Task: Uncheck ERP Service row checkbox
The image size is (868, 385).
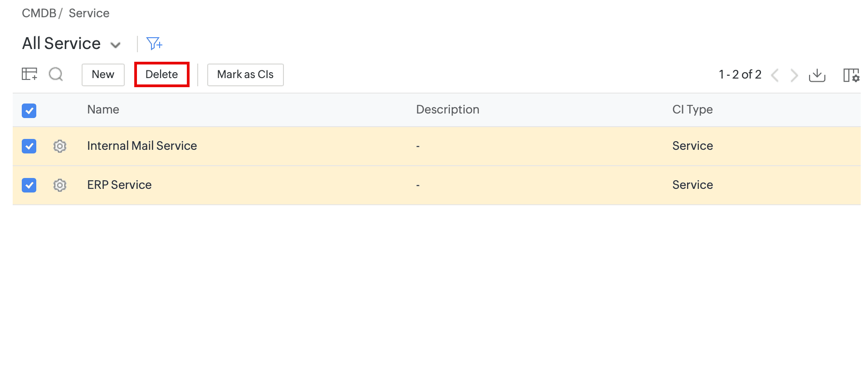Action: click(x=29, y=185)
